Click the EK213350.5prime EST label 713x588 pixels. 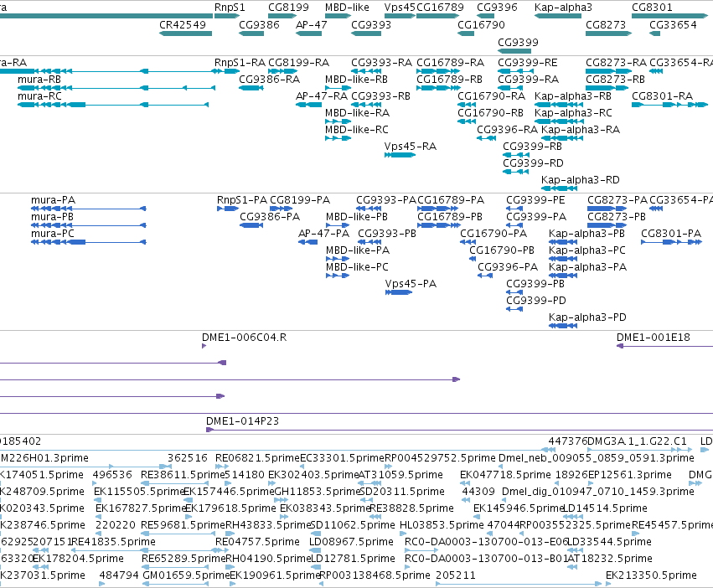[x=651, y=575]
